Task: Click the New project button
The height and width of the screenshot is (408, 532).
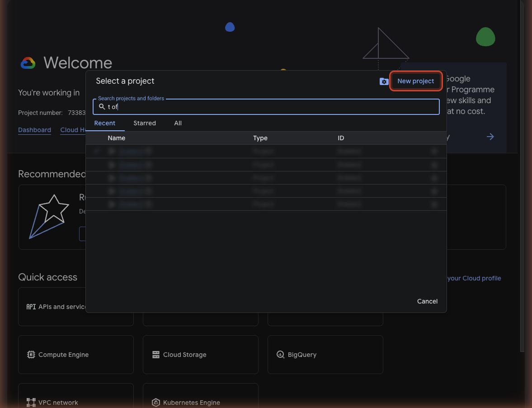Action: [416, 81]
